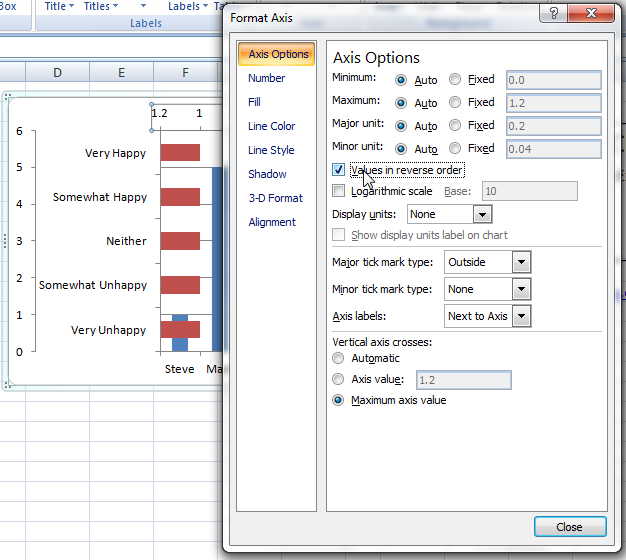626x560 pixels.
Task: Open the Alignment category
Action: pos(272,222)
